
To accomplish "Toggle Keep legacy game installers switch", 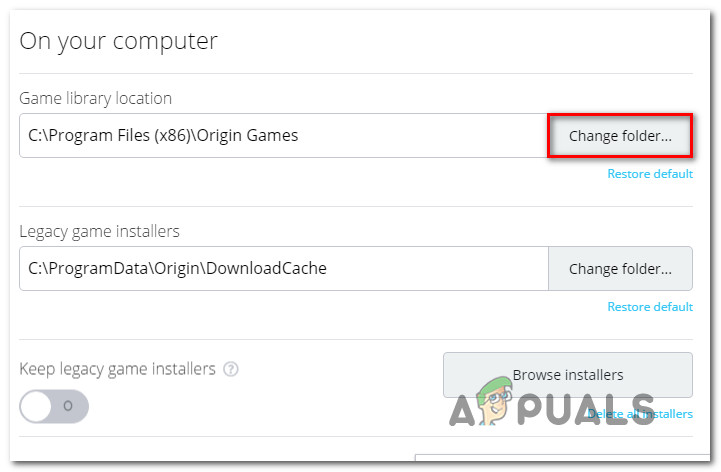I will coord(54,406).
